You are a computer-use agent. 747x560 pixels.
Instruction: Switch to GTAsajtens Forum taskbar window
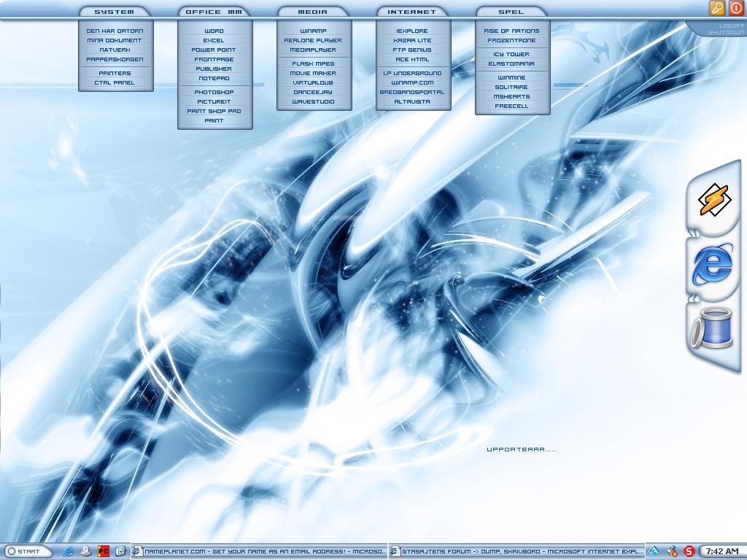coord(517,551)
